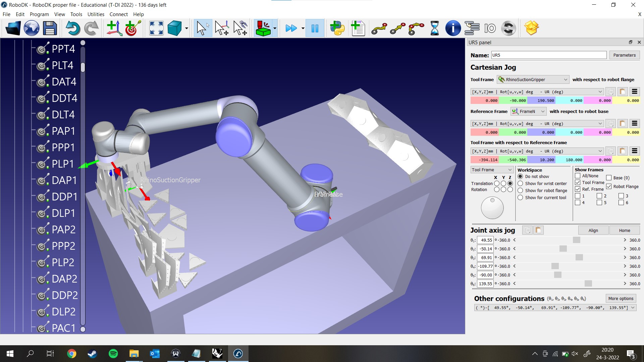Open the RhinoSuctionGripper tool frame dropdown
This screenshot has width=644, height=362.
(533, 79)
